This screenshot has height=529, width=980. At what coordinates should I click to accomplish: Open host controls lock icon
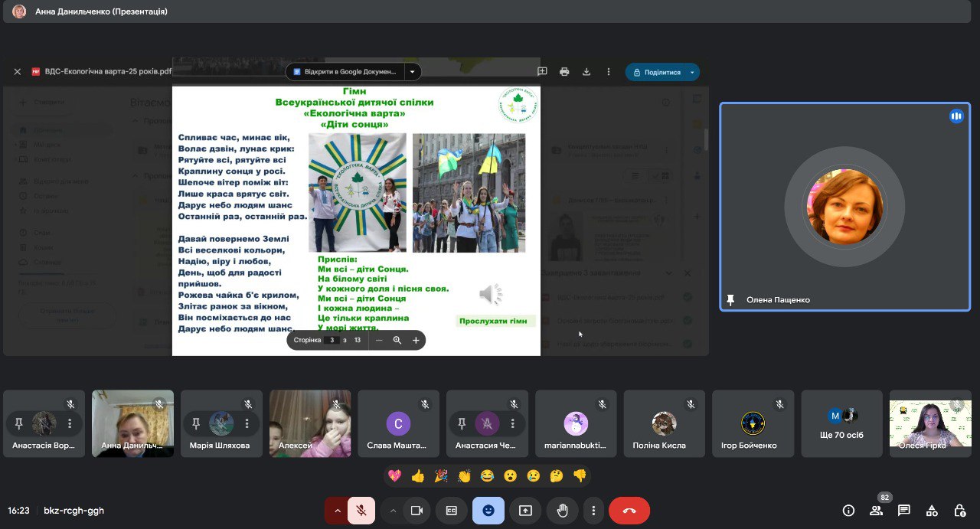pyautogui.click(x=959, y=511)
